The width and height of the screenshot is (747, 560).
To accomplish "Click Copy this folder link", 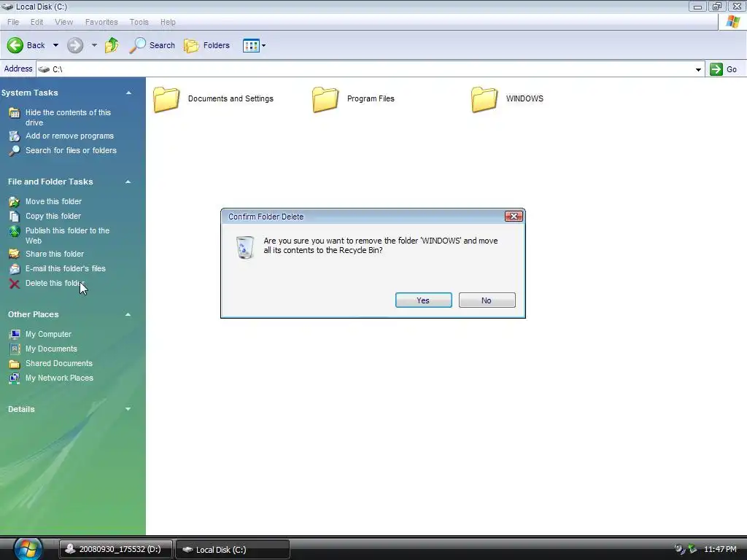I will pos(53,216).
